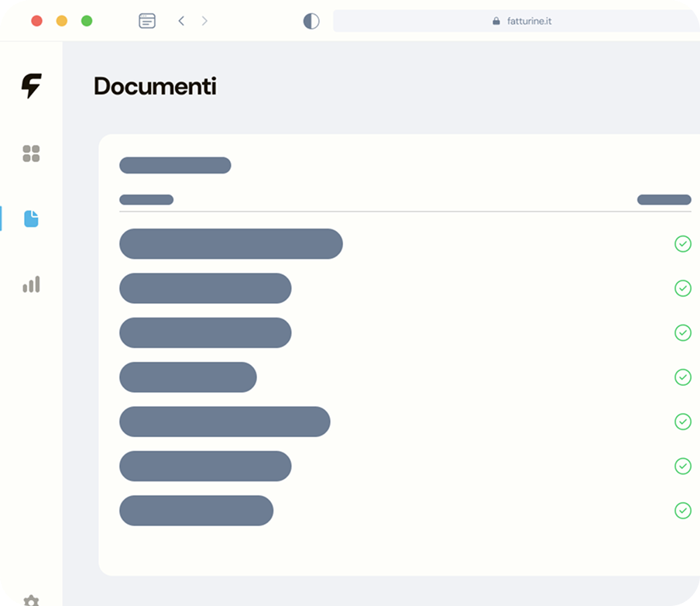Open the filter control below the card title
This screenshot has width=700, height=606.
coord(146,199)
